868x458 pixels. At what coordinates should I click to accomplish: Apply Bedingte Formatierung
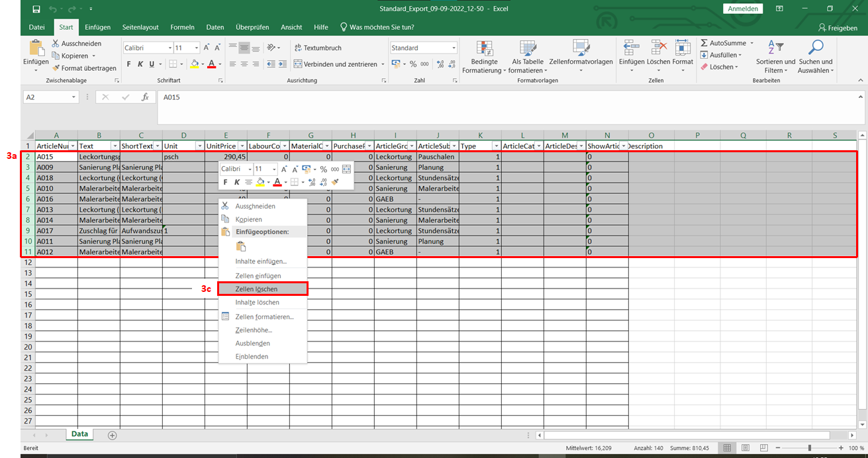tap(484, 58)
